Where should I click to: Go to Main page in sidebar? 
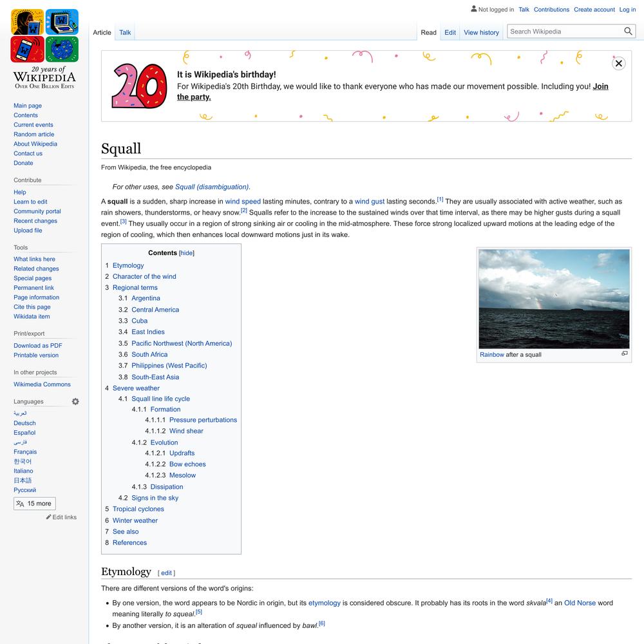pos(28,106)
